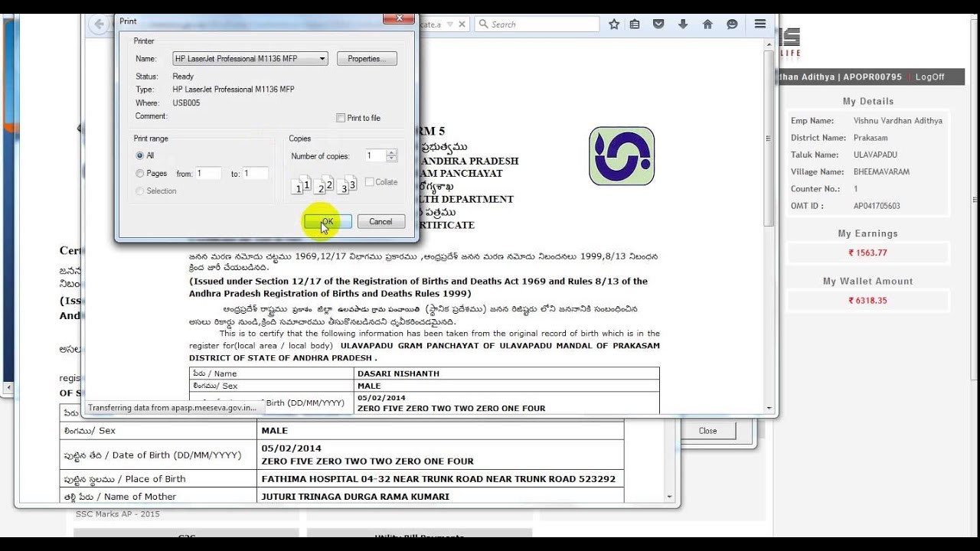Open the Firefox hamburger menu
Viewport: 980px width, 551px height.
(759, 24)
